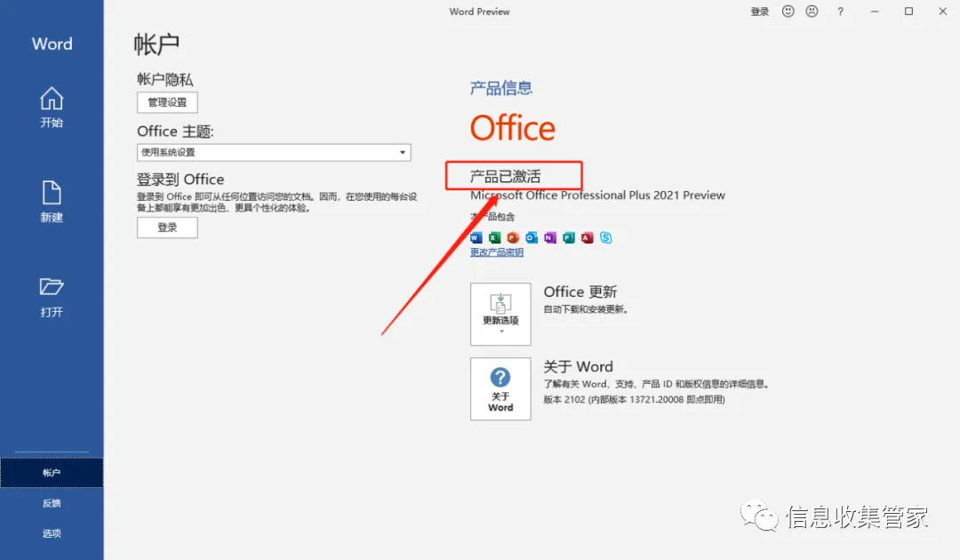This screenshot has width=960, height=560.
Task: Click the 登录 button under 登录到 Office
Action: (167, 228)
